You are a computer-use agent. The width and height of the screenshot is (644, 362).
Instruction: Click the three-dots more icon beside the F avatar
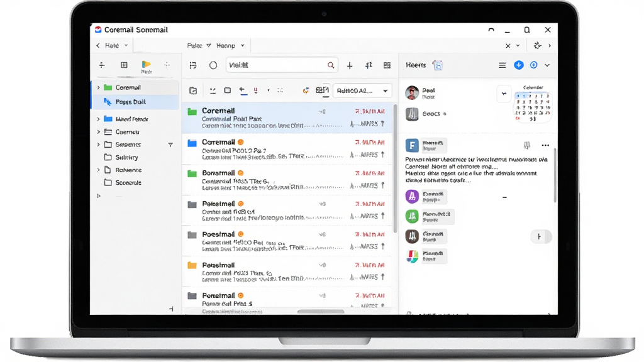click(x=545, y=145)
